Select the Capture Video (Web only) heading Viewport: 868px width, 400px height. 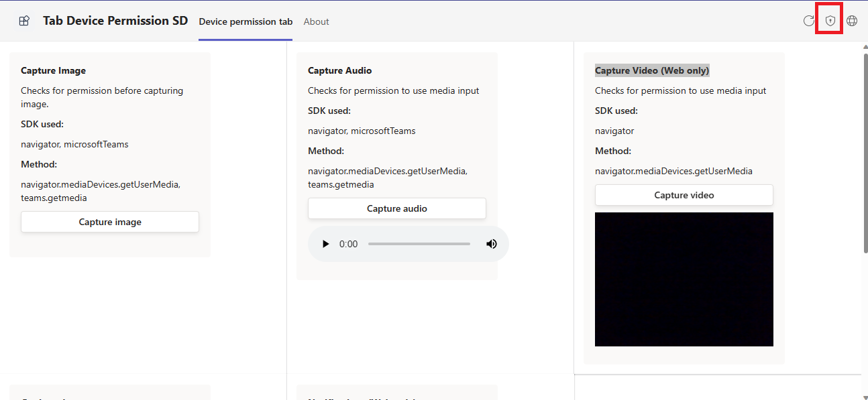651,70
